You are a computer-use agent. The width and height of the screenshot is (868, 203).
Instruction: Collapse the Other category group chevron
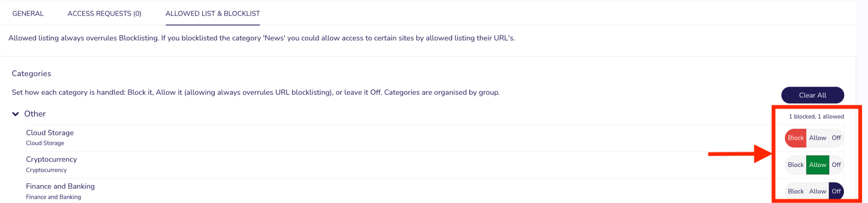[x=16, y=114]
